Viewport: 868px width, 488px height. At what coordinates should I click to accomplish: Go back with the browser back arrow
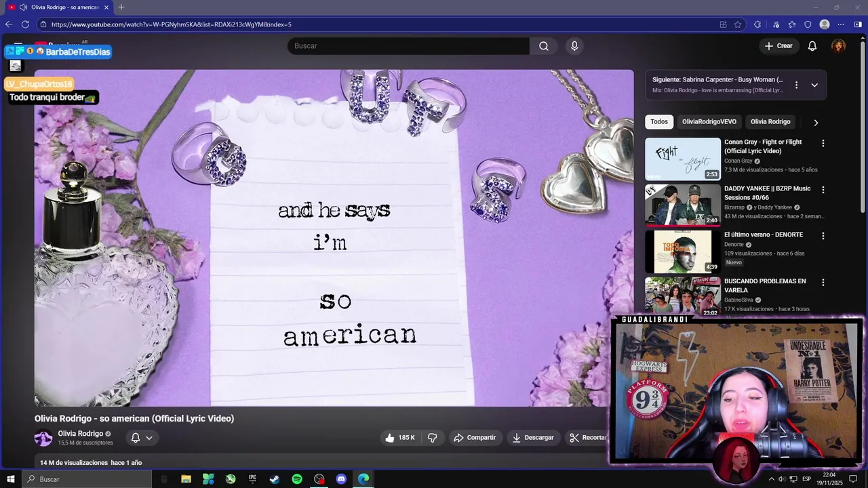(x=9, y=24)
